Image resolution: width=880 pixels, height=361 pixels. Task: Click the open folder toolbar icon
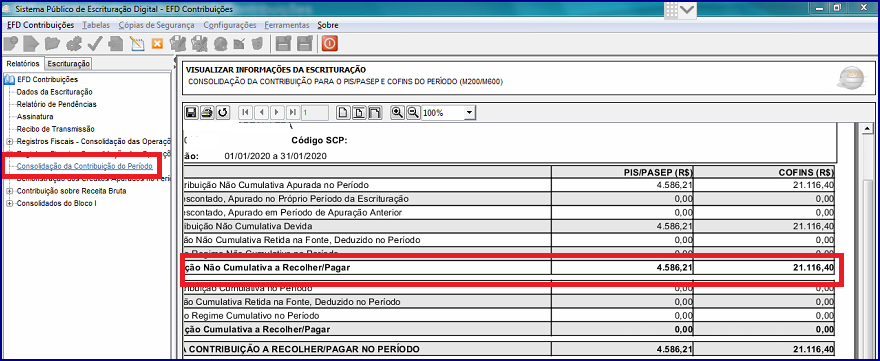[53, 43]
